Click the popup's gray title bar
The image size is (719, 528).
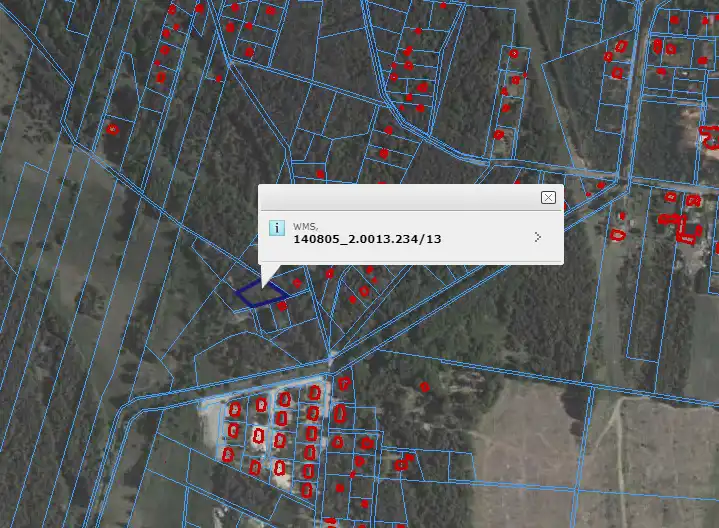tap(400, 197)
